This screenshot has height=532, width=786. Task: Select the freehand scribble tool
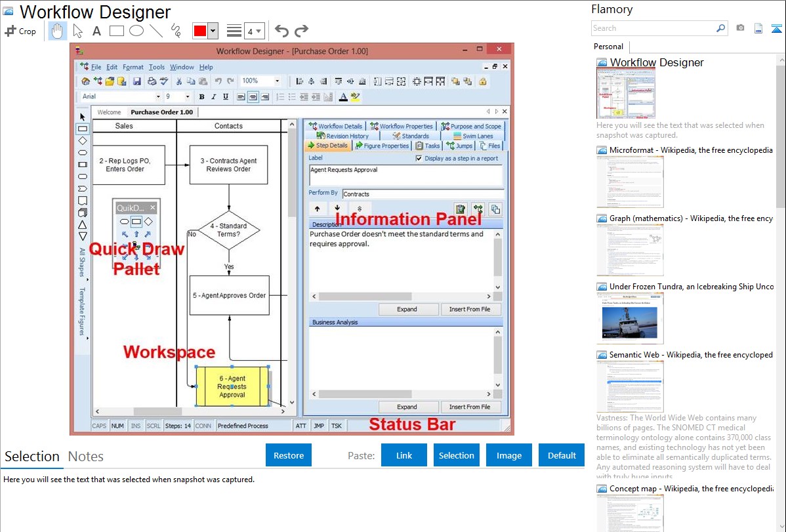[x=176, y=31]
